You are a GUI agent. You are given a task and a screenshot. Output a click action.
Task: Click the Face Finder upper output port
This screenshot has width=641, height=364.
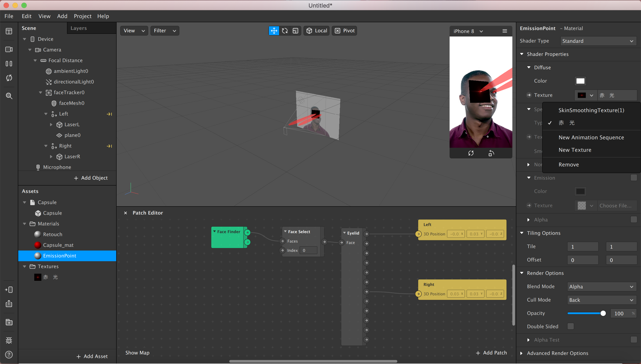coord(247,233)
